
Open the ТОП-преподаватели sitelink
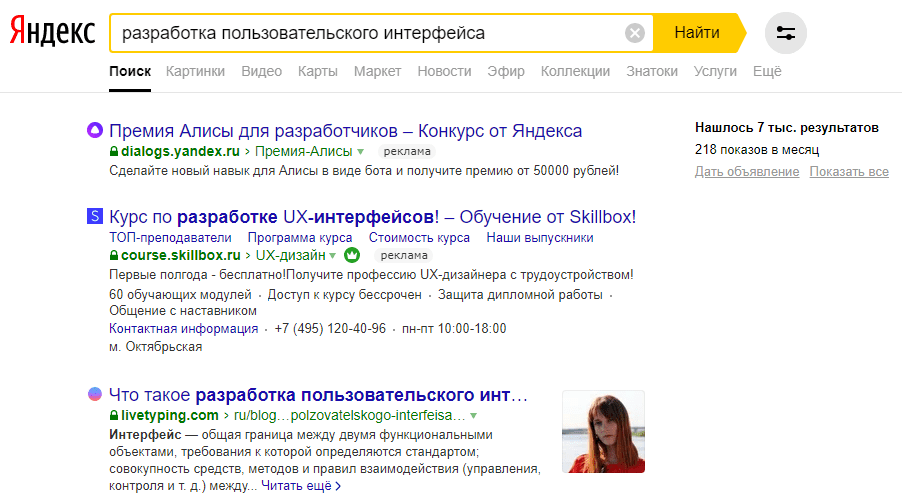pyautogui.click(x=170, y=237)
